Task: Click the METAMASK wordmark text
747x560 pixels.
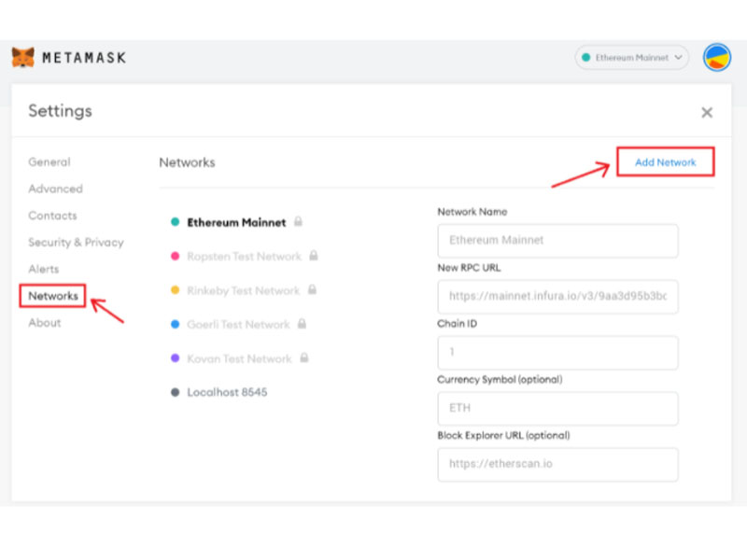Action: tap(84, 58)
